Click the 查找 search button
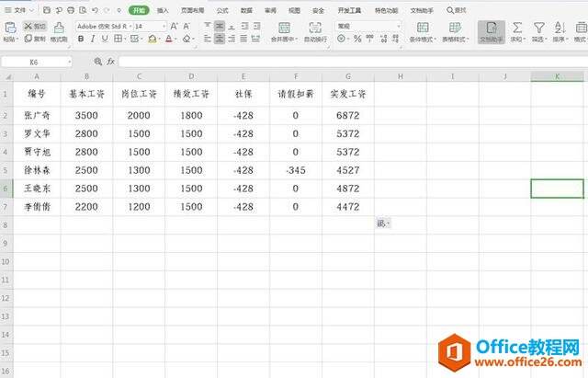This screenshot has height=378, width=588. tap(457, 10)
